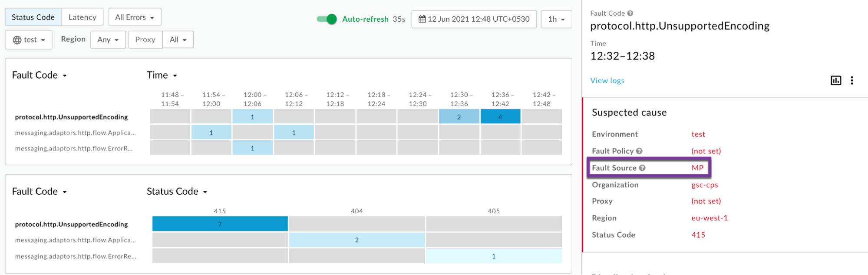
Task: Click the Fault Policy help icon
Action: click(639, 151)
